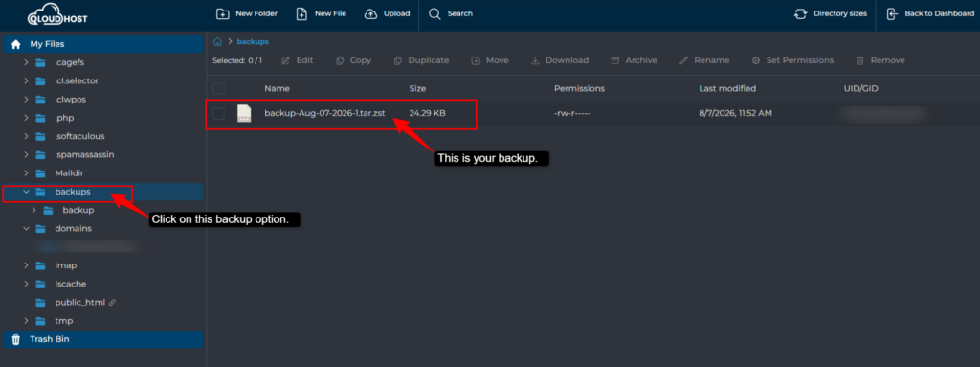Screen dimensions: 980x367
Task: Click the Back to Dashboard exit icon
Action: click(893, 13)
